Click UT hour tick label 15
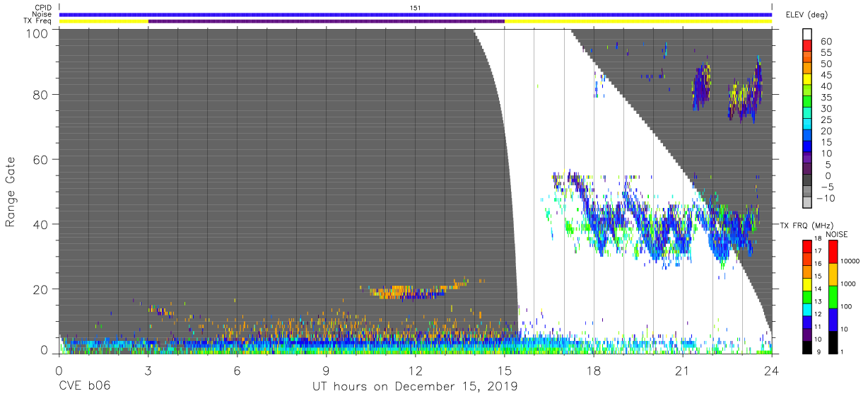The image size is (868, 401). pos(505,371)
